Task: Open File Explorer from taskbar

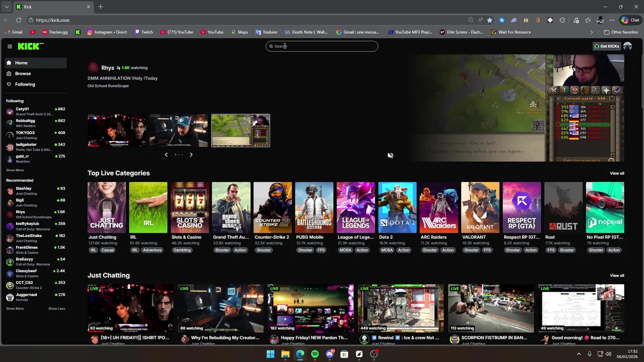Action: tap(285, 354)
